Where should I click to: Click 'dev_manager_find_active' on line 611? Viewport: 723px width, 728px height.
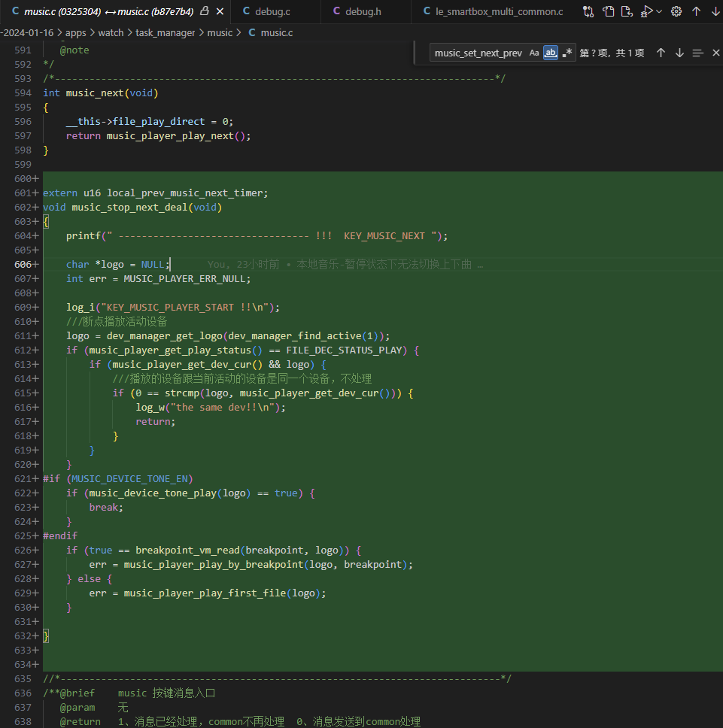295,336
